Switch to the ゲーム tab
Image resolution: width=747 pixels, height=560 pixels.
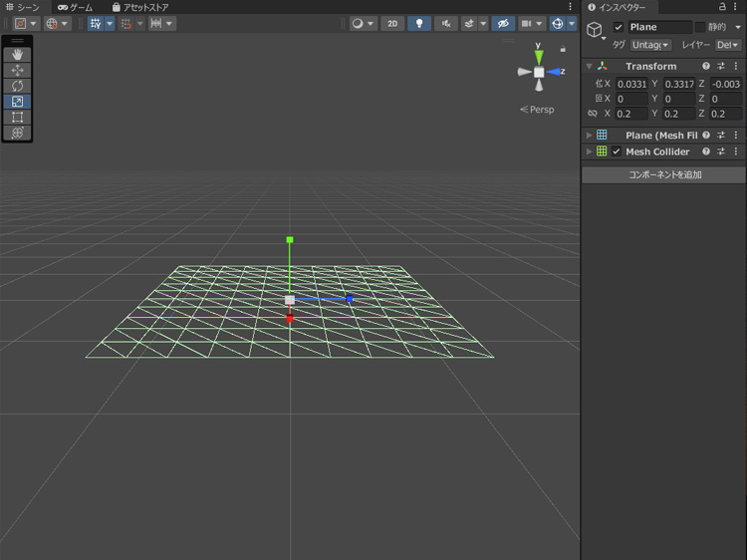[75, 7]
